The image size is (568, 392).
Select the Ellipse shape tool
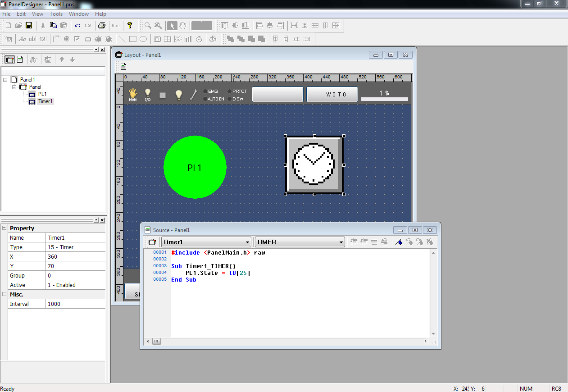[143, 39]
